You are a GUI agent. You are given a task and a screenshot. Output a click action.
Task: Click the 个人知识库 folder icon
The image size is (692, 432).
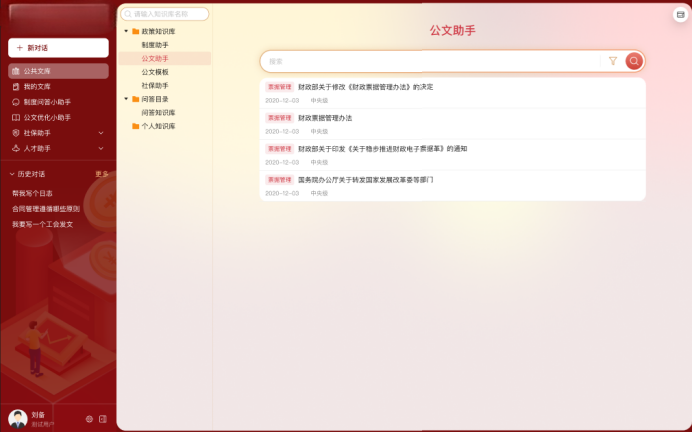(x=135, y=126)
